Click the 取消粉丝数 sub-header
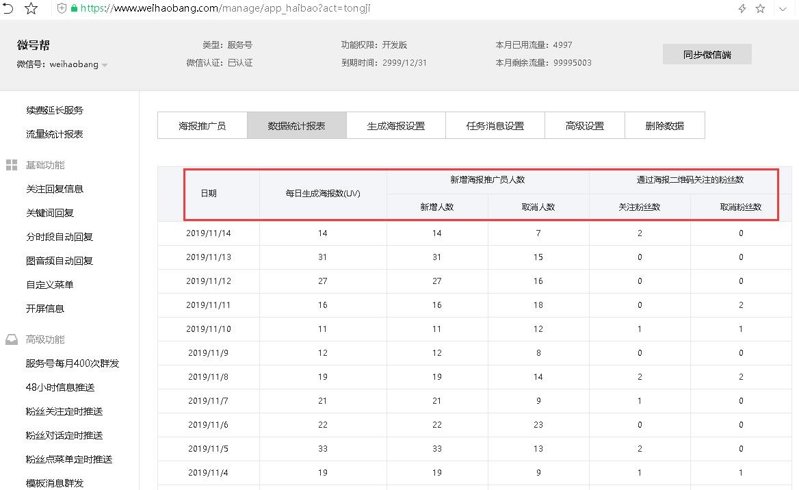Image resolution: width=799 pixels, height=490 pixels. click(741, 207)
